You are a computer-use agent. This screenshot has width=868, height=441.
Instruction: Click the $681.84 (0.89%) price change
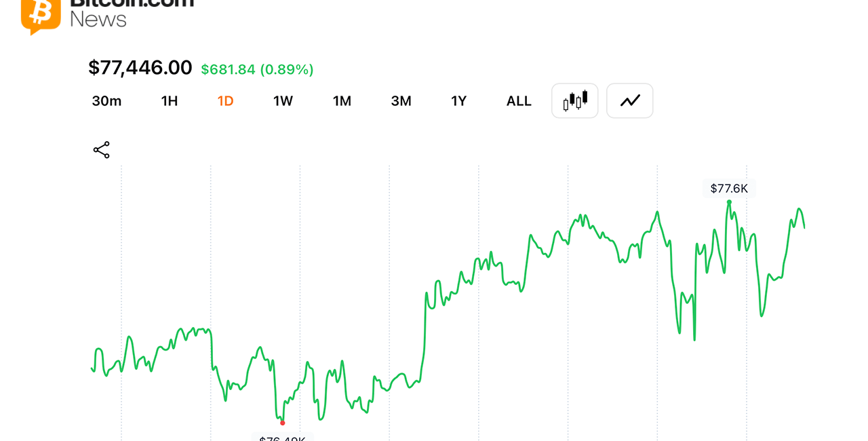tap(257, 69)
